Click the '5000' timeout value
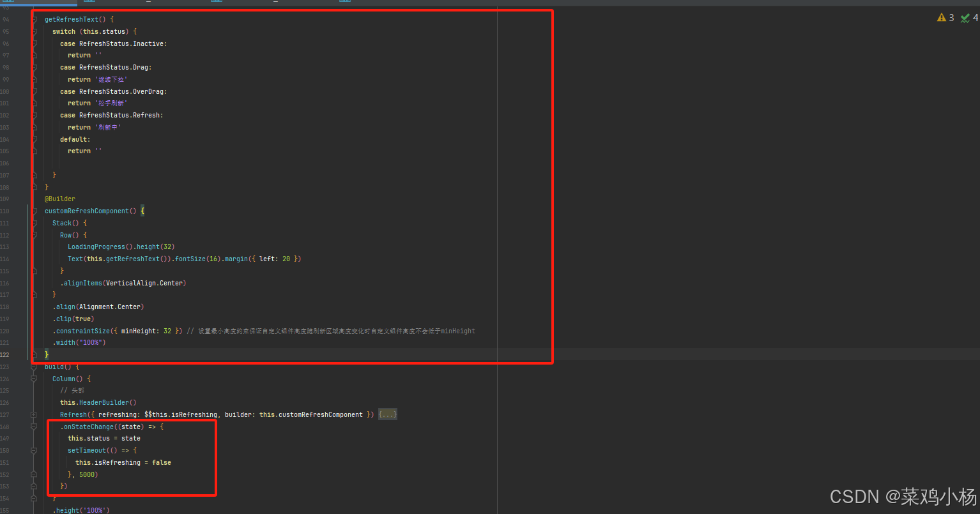 coord(87,474)
